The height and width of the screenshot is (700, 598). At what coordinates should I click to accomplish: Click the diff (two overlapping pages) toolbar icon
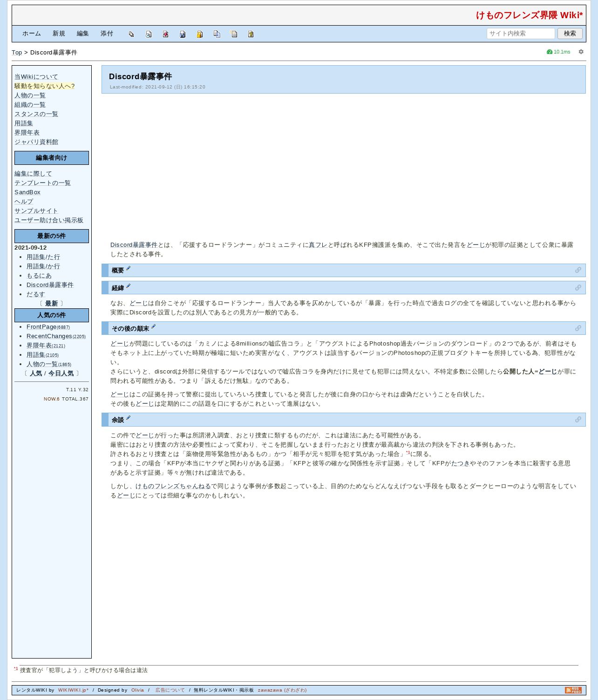(x=131, y=34)
